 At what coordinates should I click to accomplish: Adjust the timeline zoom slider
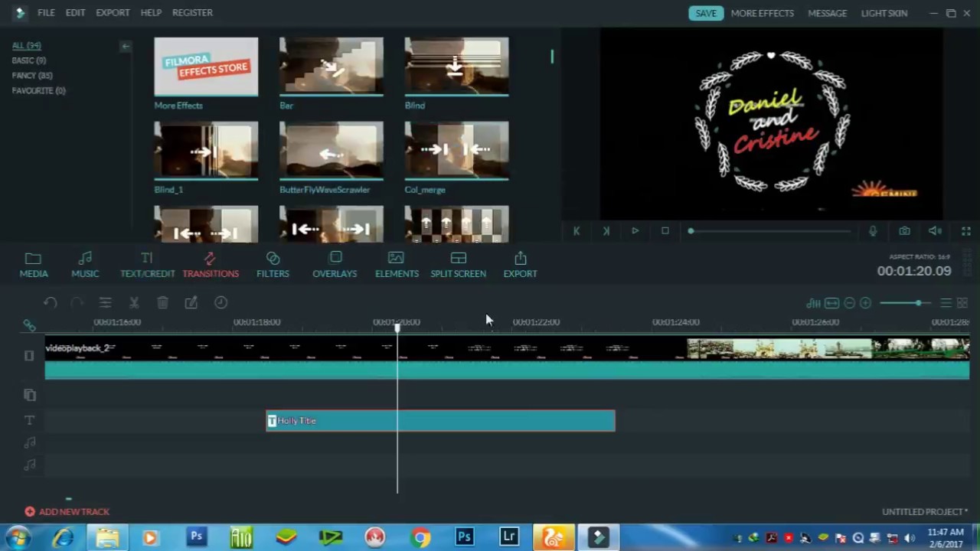click(905, 303)
